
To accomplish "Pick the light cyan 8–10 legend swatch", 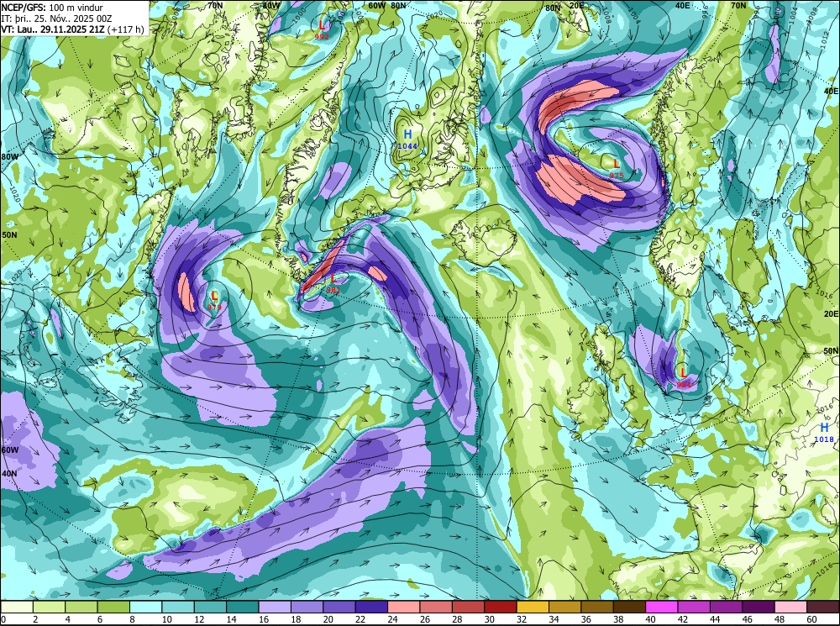I will 145,607.
